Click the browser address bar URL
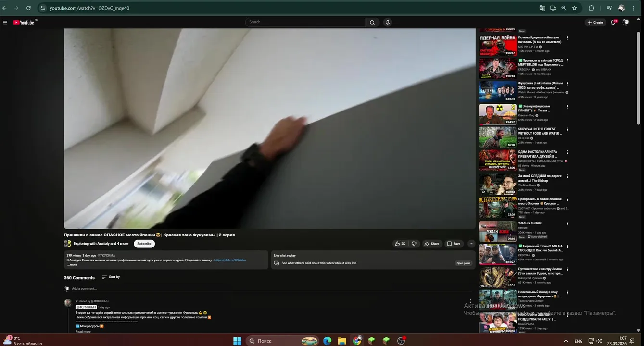This screenshot has width=644, height=346. [89, 8]
